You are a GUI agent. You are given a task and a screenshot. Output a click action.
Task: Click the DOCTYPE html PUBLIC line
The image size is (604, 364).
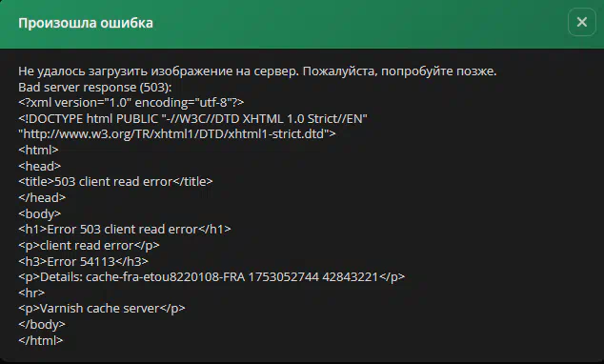(x=192, y=119)
